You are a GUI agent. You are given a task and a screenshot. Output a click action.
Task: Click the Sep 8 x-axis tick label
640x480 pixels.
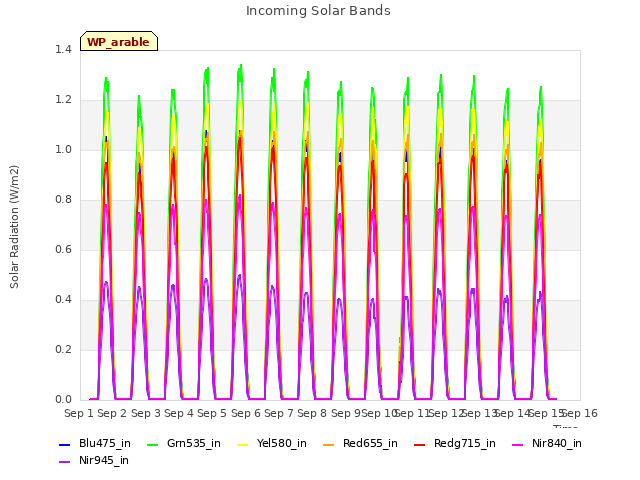(x=312, y=413)
